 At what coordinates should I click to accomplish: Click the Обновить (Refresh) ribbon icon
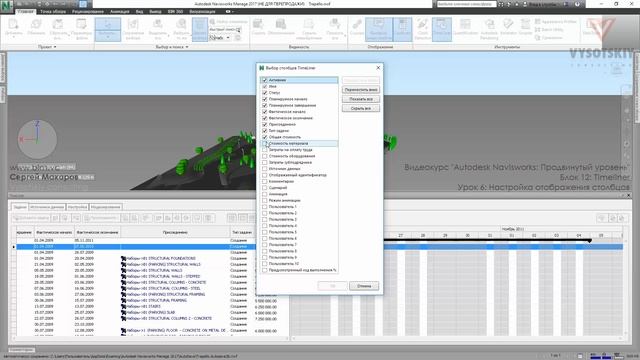36,28
